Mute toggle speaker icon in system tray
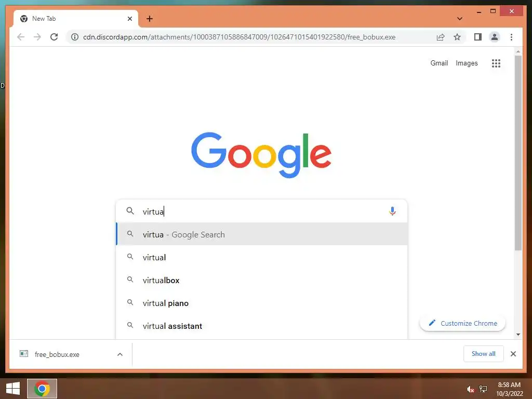This screenshot has width=532, height=399. pyautogui.click(x=470, y=389)
